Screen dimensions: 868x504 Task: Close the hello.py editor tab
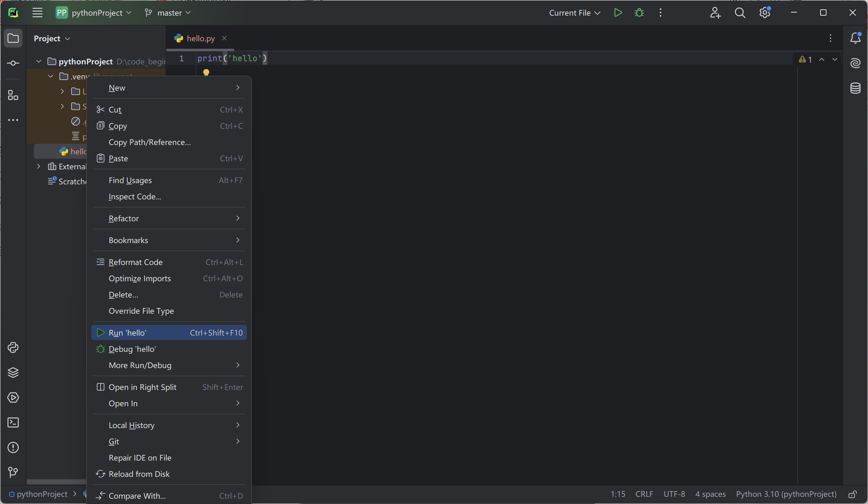[x=224, y=38]
